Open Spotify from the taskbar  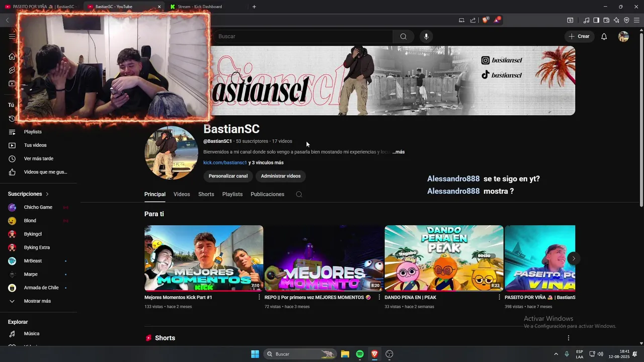(x=360, y=354)
